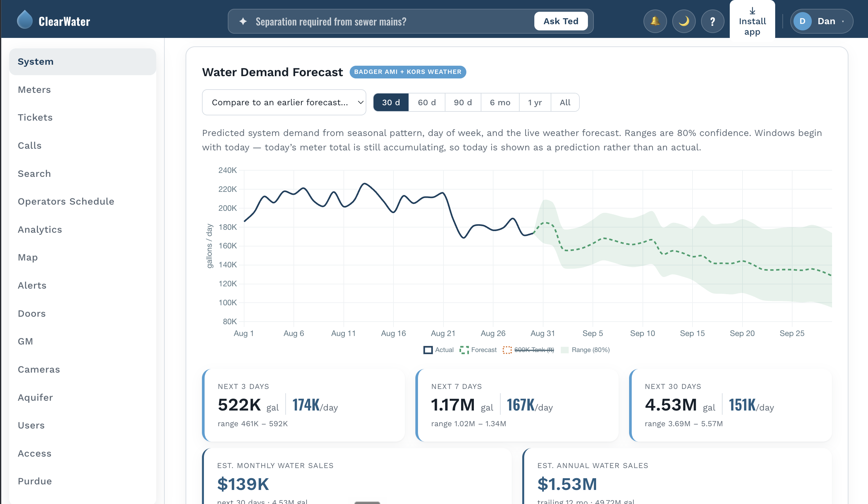The image size is (868, 504).
Task: Expand the Dan account menu arrow
Action: [843, 21]
